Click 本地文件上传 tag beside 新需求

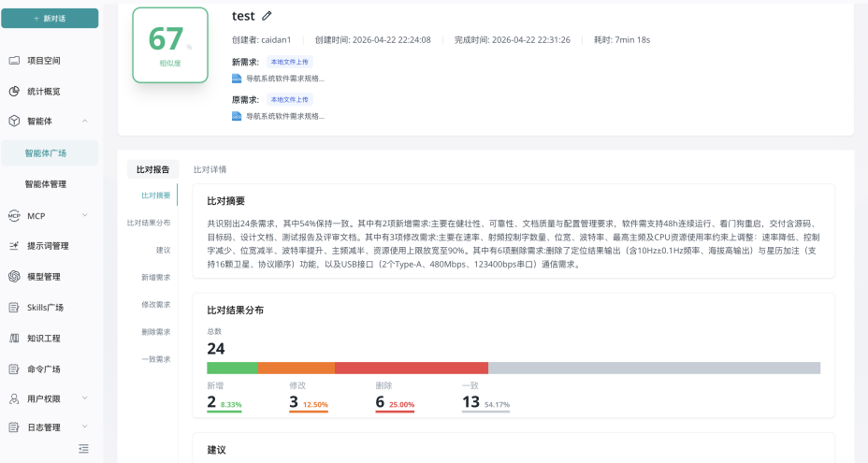(x=290, y=62)
